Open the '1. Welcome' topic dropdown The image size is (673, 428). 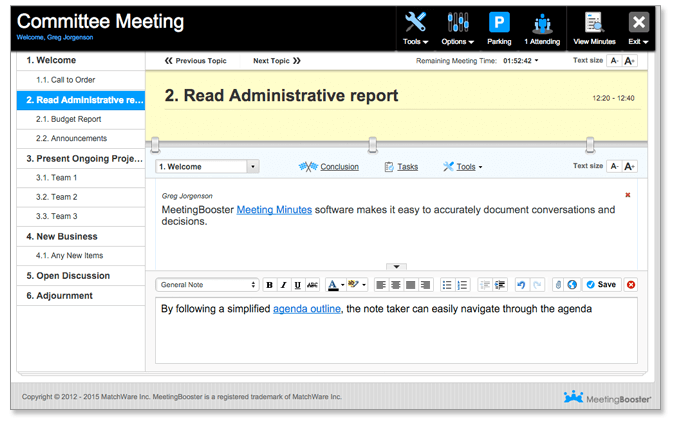point(207,167)
